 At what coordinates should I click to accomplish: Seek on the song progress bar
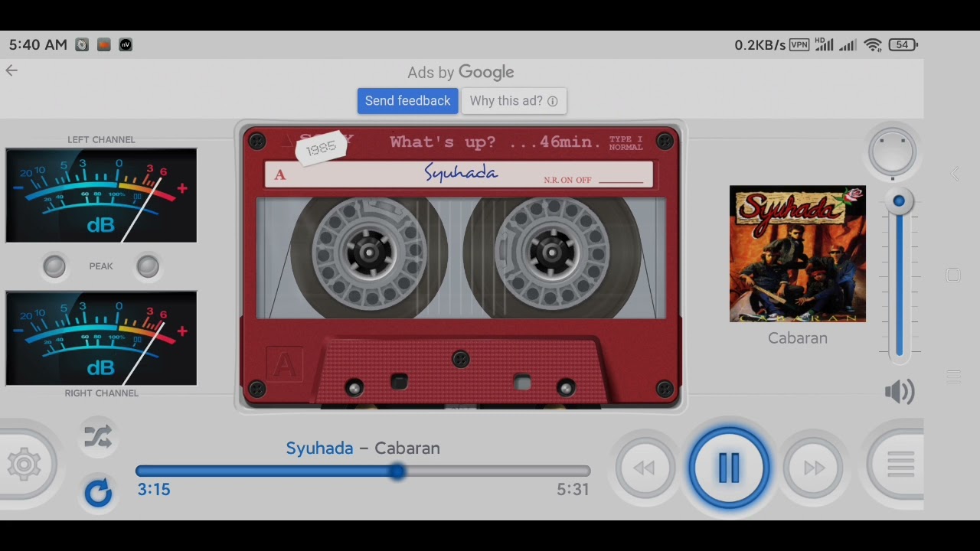click(x=363, y=471)
